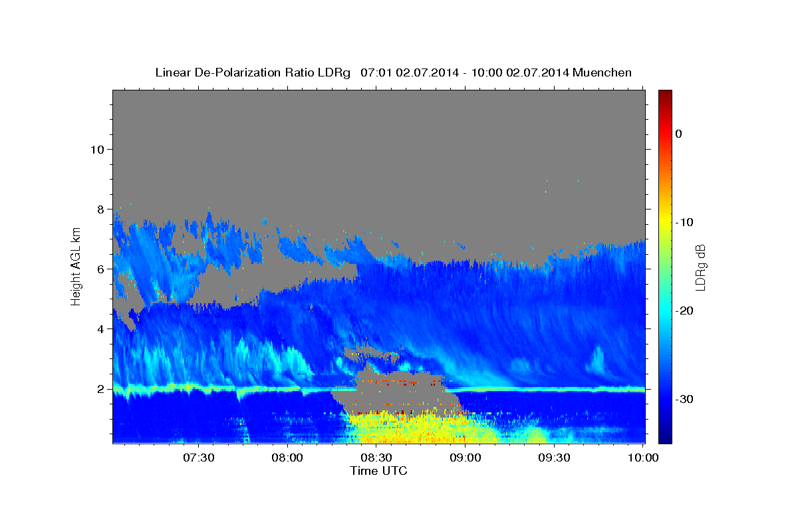Click the colorbar value -20

click(684, 311)
